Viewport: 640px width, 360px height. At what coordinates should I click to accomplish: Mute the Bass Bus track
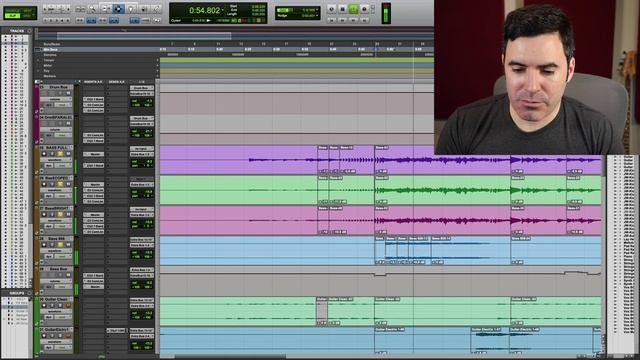[68, 275]
